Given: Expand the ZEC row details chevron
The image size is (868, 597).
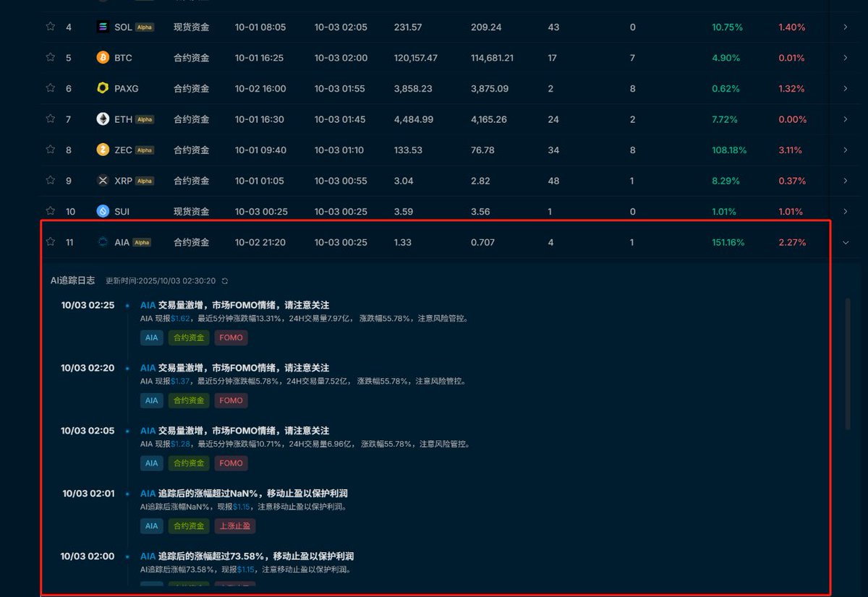Looking at the screenshot, I should [x=846, y=150].
